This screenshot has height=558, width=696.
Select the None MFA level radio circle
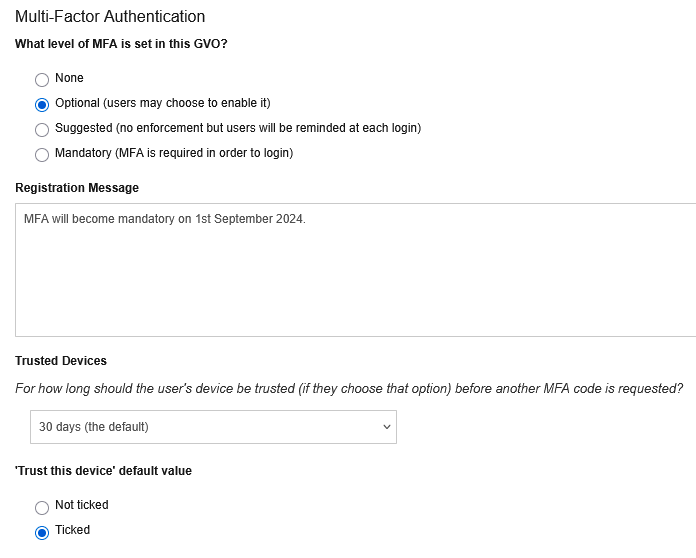(x=42, y=80)
